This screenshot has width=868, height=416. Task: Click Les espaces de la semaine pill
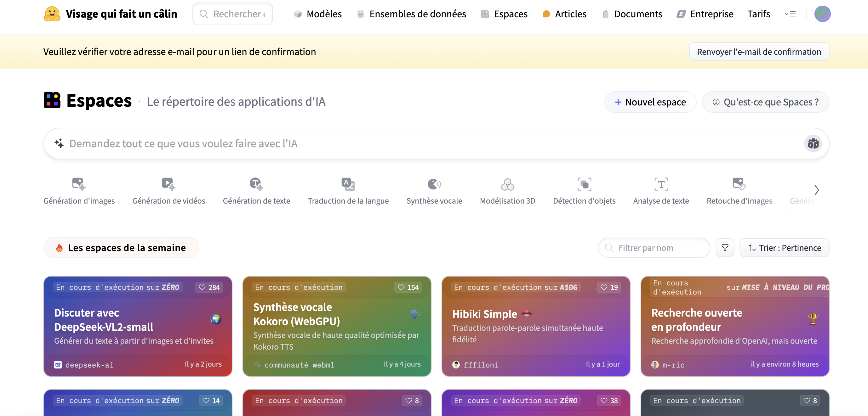tap(121, 248)
